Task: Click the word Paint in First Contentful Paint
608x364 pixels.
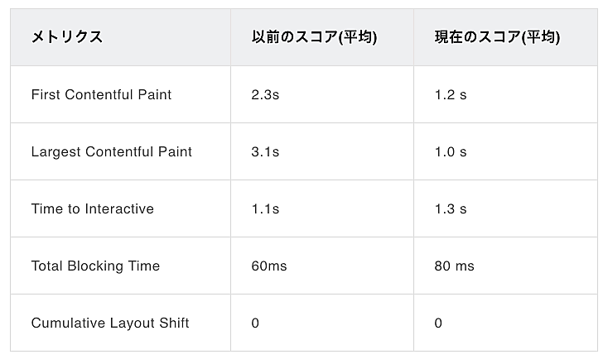Action: click(x=156, y=94)
